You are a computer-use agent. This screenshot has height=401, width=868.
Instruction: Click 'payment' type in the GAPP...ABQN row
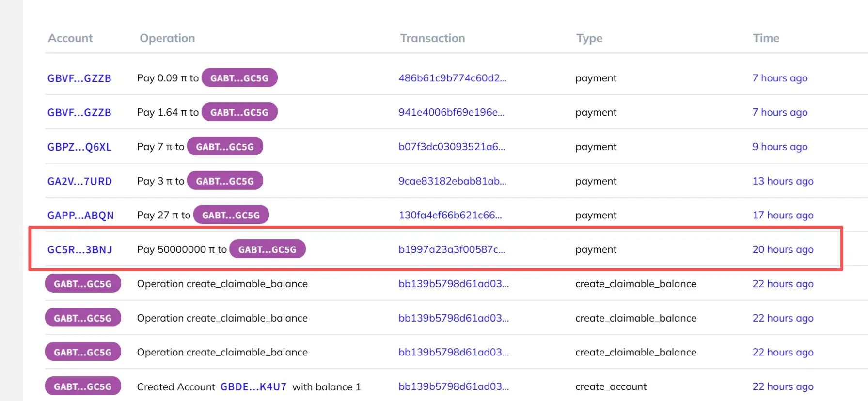[596, 215]
